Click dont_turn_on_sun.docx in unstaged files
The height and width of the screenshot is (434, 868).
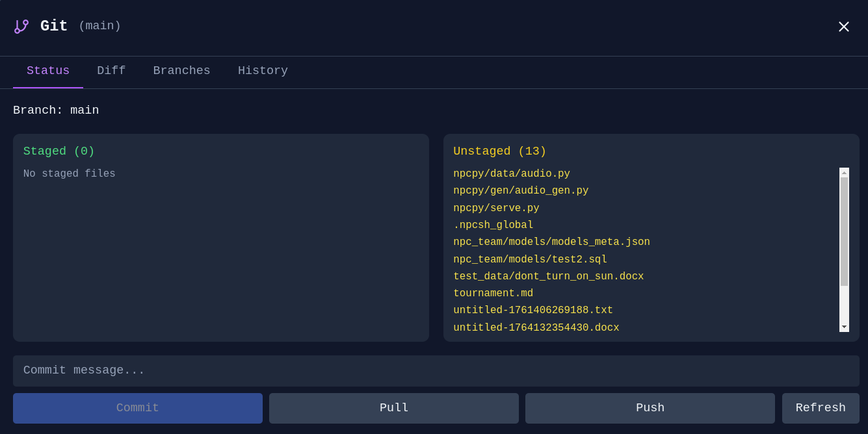tap(548, 275)
